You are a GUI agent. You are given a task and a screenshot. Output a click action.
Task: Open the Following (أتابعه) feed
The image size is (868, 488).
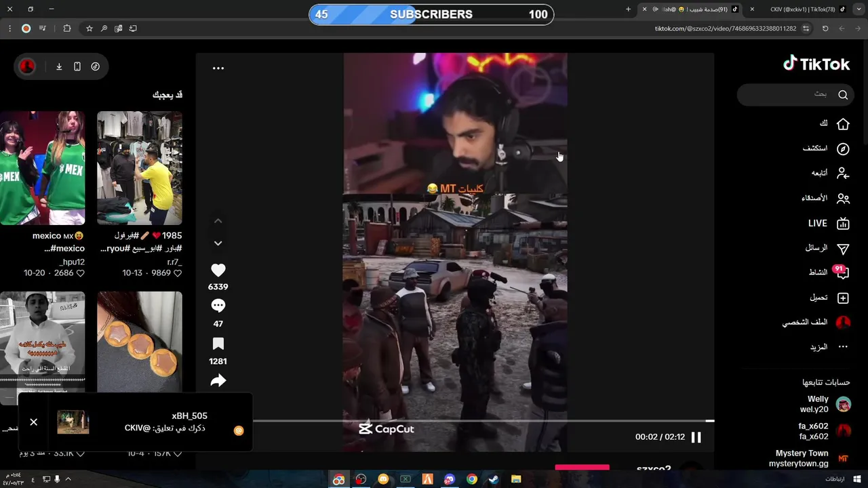tap(830, 173)
